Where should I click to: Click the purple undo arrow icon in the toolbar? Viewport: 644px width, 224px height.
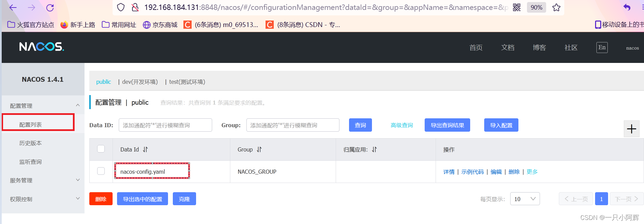point(627,7)
